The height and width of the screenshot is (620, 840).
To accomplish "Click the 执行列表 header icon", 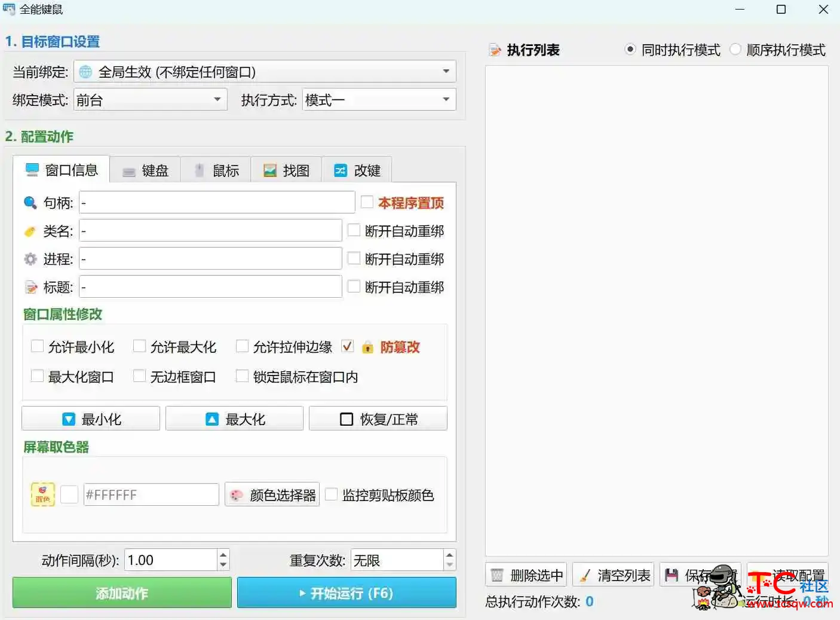I will (495, 50).
